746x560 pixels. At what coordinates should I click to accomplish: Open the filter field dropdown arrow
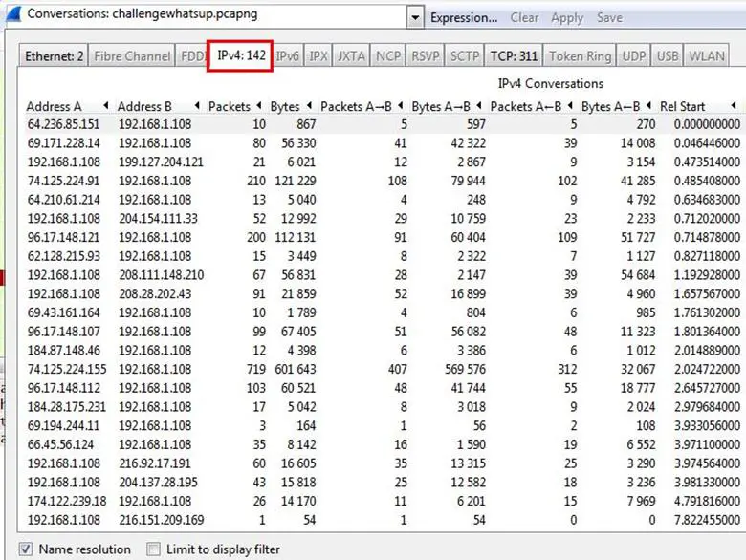coord(414,17)
